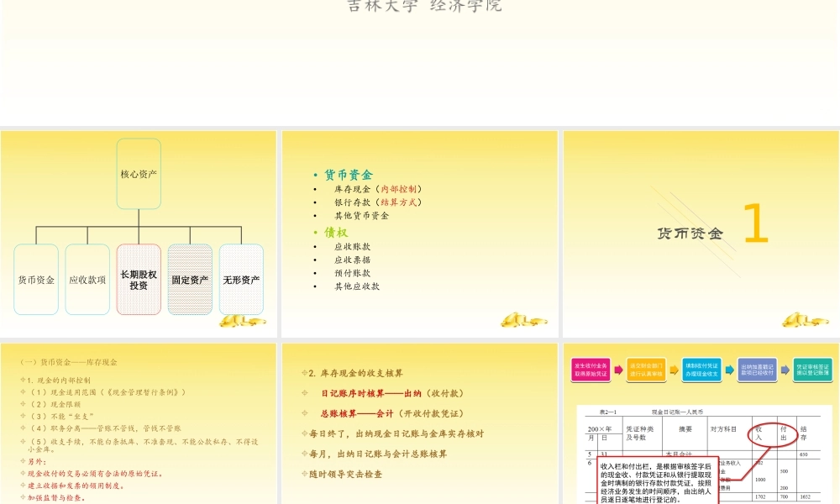The height and width of the screenshot is (504, 840).
Task: Click the blue arrow before 出纳加盖戳记
Action: click(730, 368)
